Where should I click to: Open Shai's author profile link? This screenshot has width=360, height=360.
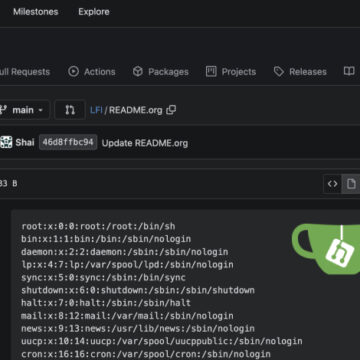tap(25, 143)
